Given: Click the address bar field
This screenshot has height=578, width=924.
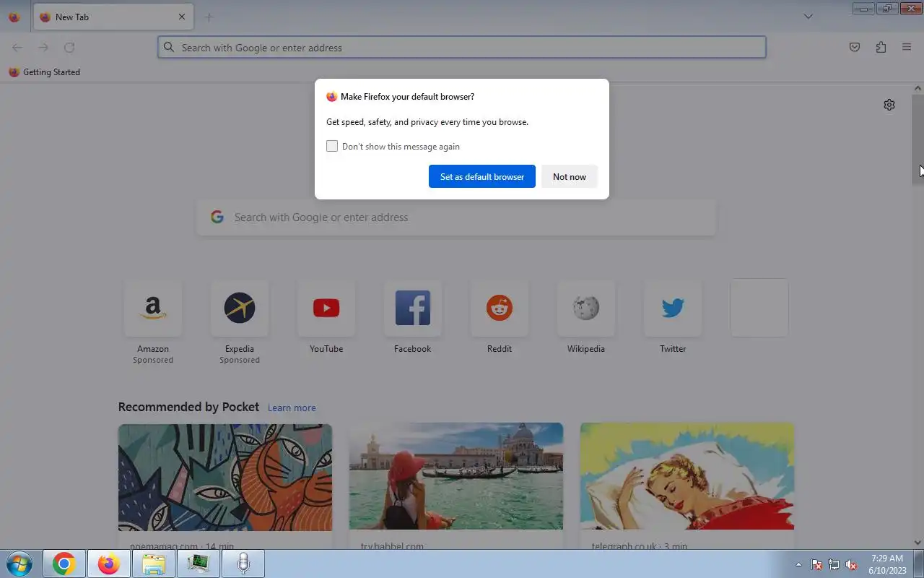Looking at the screenshot, I should pyautogui.click(x=462, y=48).
